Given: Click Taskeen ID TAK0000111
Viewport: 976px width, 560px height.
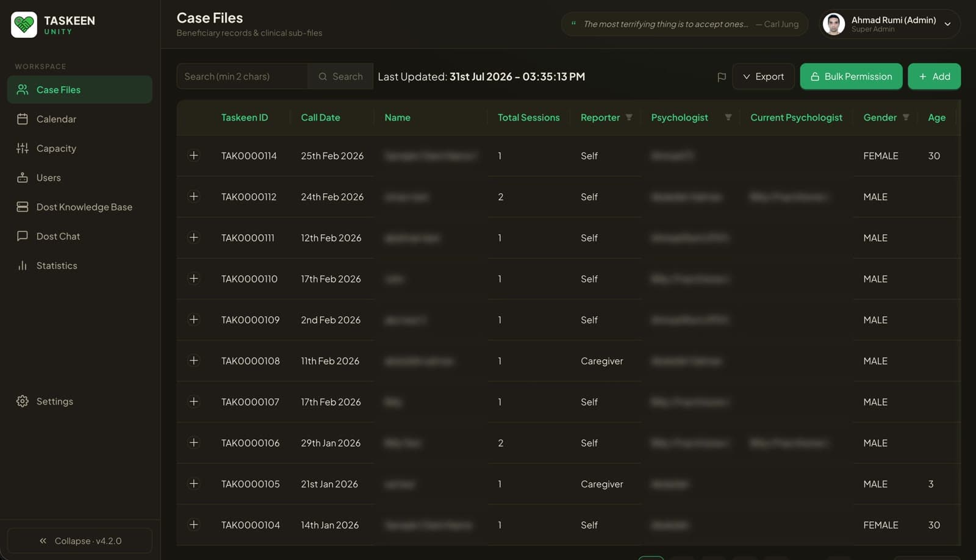Looking at the screenshot, I should click(x=248, y=237).
